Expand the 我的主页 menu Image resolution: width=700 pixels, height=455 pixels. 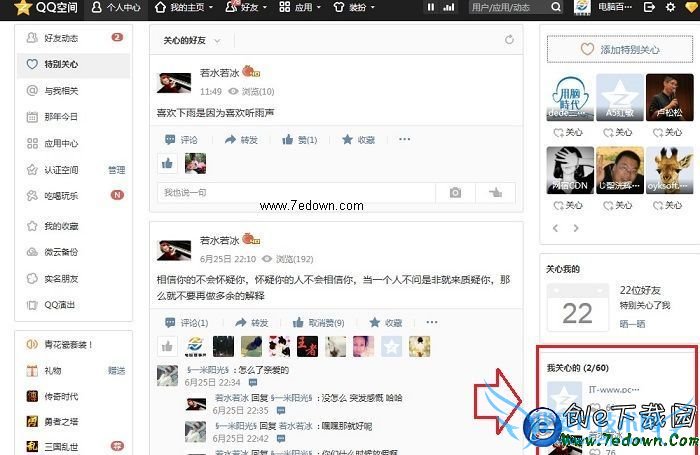(183, 8)
